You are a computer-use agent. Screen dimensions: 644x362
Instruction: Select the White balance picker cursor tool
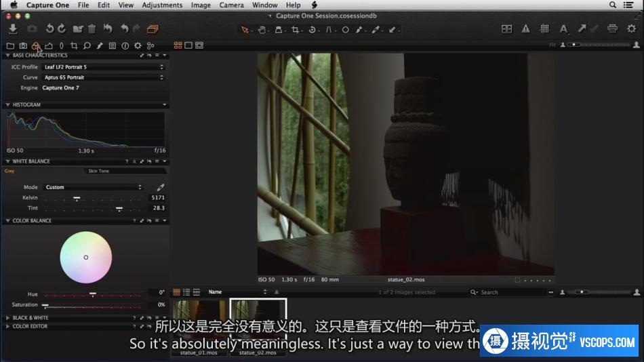coord(376,30)
